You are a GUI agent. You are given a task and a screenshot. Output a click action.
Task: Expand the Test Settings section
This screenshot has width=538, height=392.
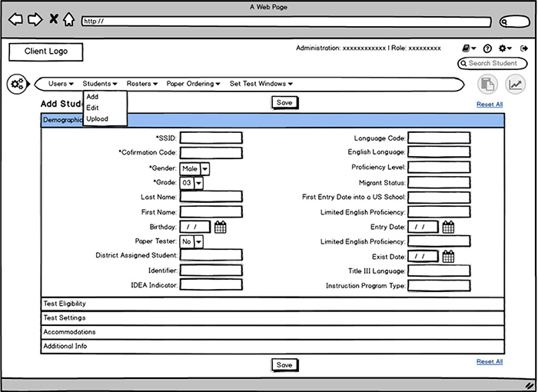pyautogui.click(x=273, y=318)
